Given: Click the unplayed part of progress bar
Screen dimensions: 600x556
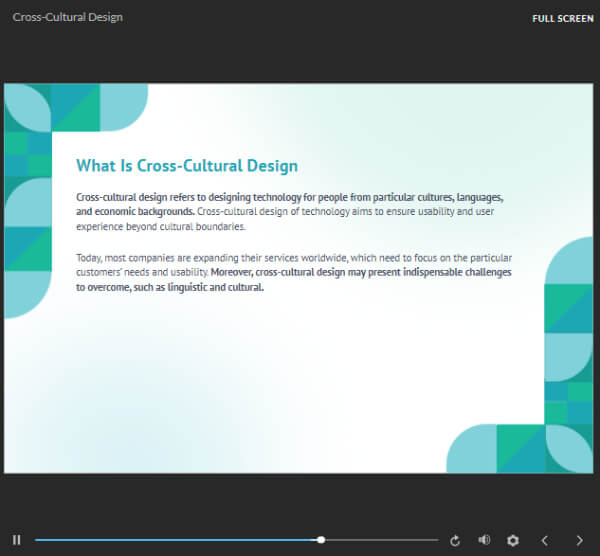Looking at the screenshot, I should [x=382, y=540].
